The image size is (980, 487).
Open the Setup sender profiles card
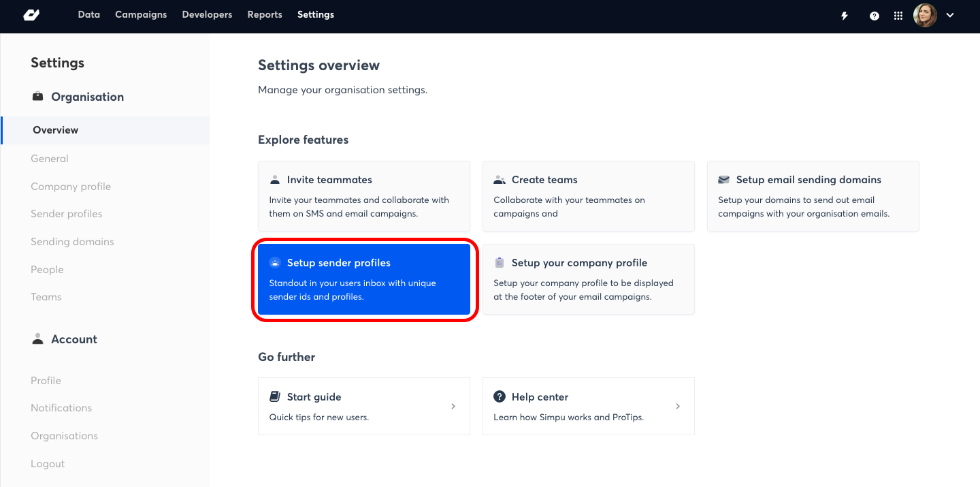364,279
